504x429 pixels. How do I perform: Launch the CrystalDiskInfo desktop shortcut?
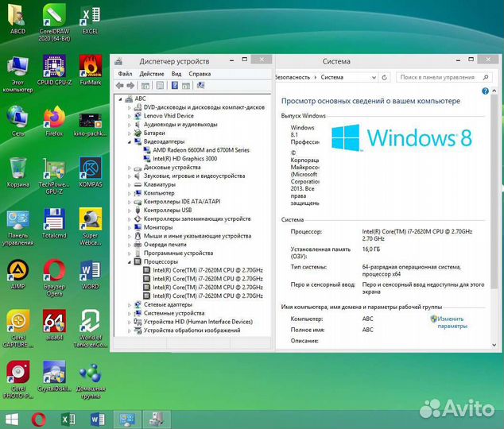(54, 376)
